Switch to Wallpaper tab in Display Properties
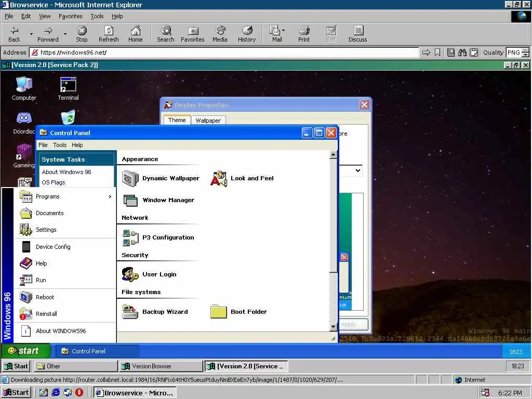 [208, 121]
